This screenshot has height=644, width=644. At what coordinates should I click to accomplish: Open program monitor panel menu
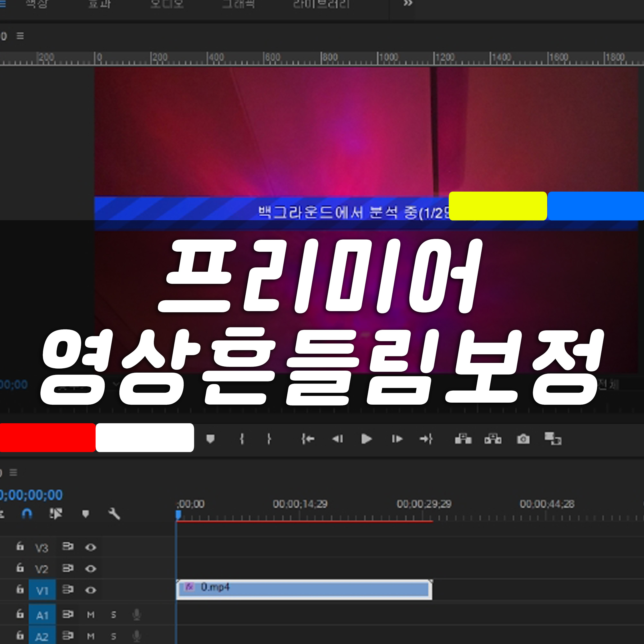20,36
